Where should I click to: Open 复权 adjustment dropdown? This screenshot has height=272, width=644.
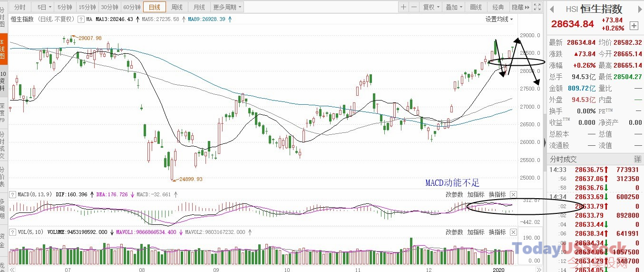coord(431,7)
